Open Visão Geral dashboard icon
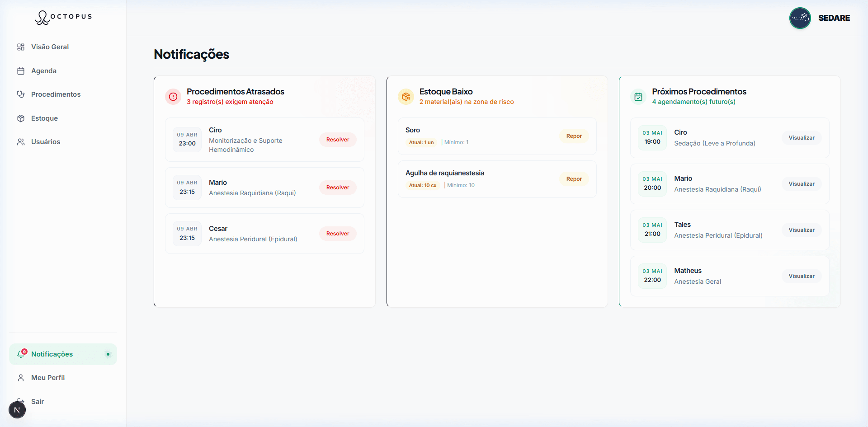Viewport: 868px width, 427px height. tap(21, 47)
